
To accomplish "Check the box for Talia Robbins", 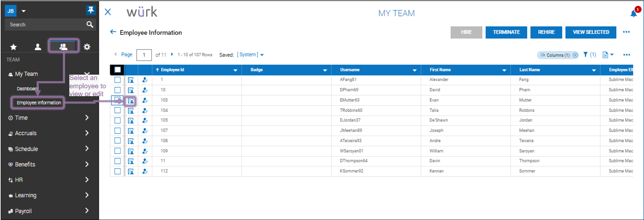I will click(117, 110).
